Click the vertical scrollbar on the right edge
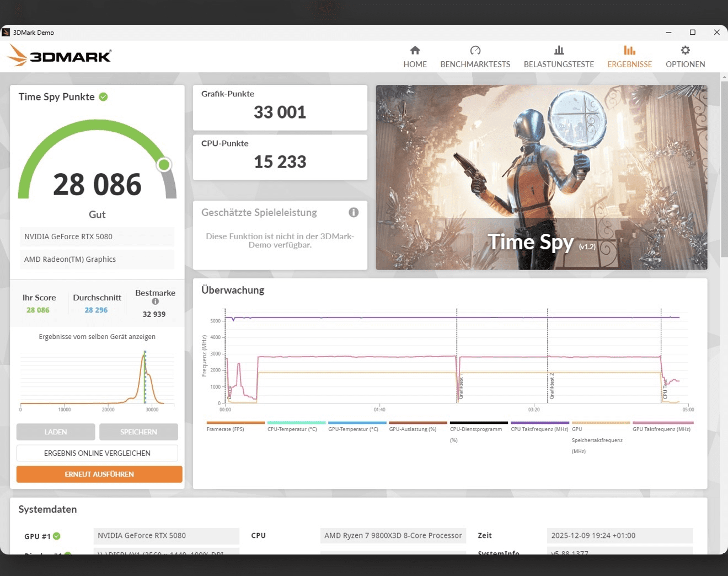This screenshot has height=576, width=728. [724, 168]
